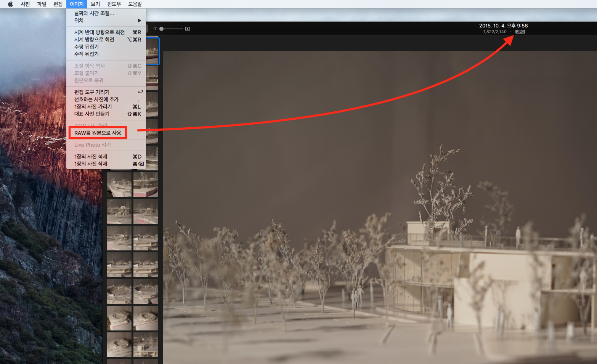
Task: Select 수평 뒤집기 to flip horizontally
Action: pos(87,47)
